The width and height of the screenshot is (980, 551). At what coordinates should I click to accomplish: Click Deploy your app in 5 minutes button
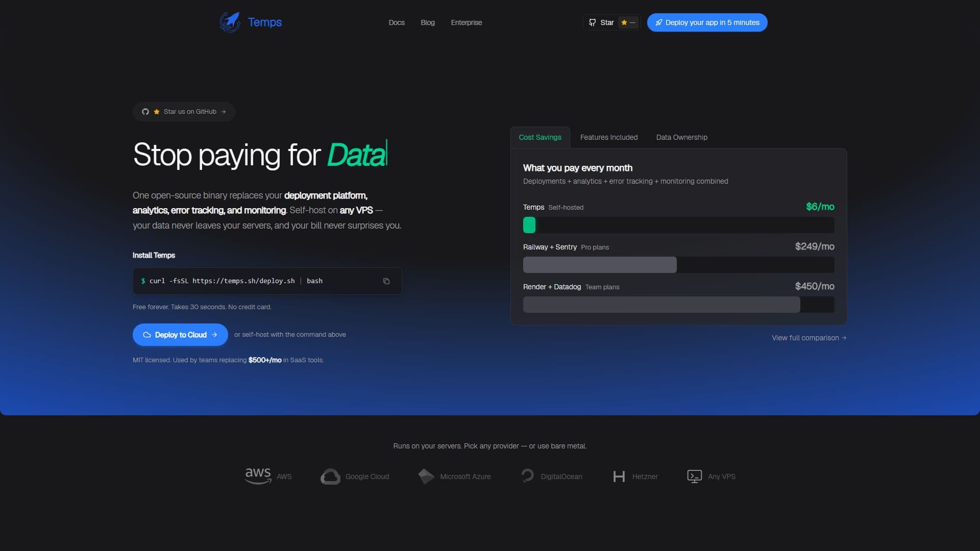point(707,22)
